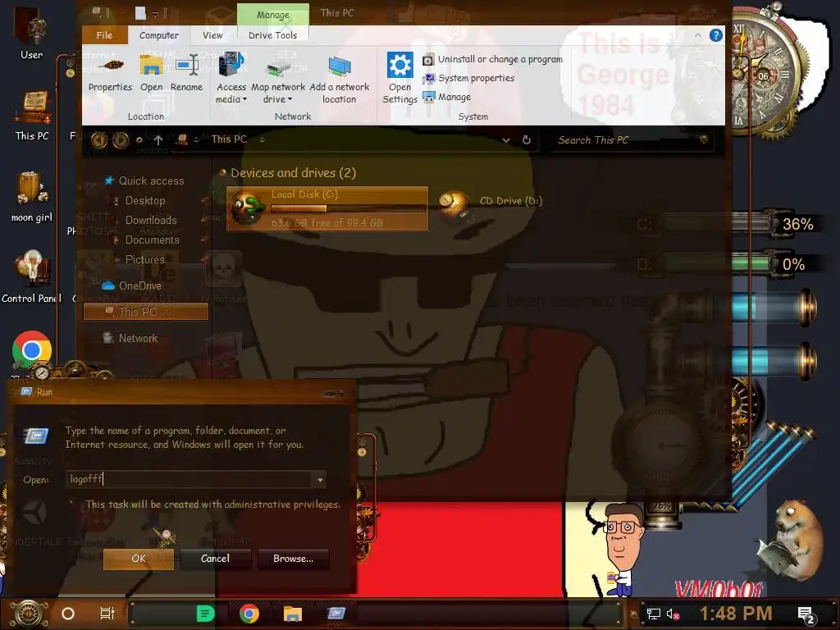Image resolution: width=840 pixels, height=630 pixels.
Task: Click the Local Disk usage bar
Action: click(348, 208)
